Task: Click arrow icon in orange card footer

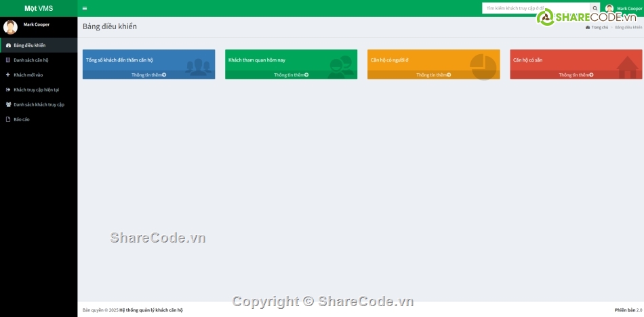Action: click(x=449, y=75)
